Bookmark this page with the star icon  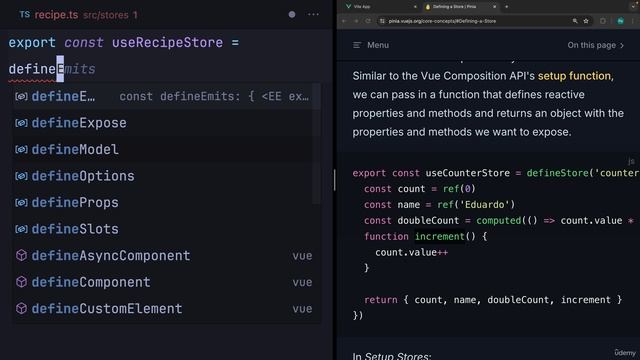(586, 21)
